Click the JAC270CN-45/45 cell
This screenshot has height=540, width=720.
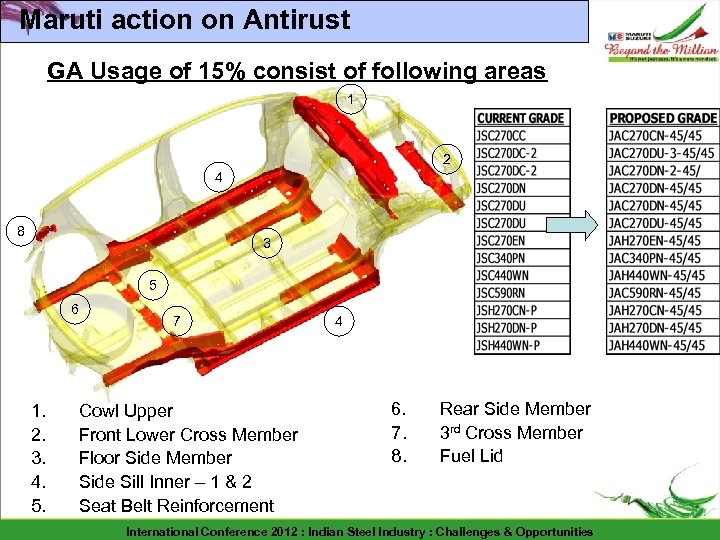[663, 135]
